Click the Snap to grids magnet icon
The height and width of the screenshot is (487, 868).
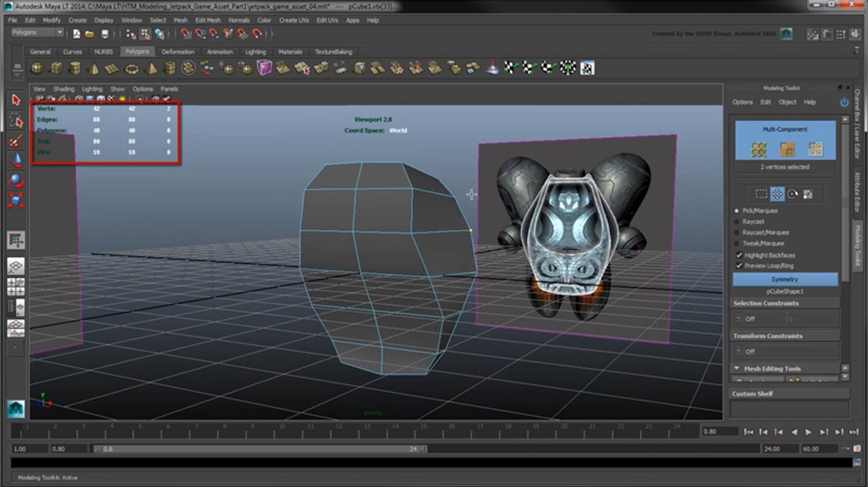186,33
